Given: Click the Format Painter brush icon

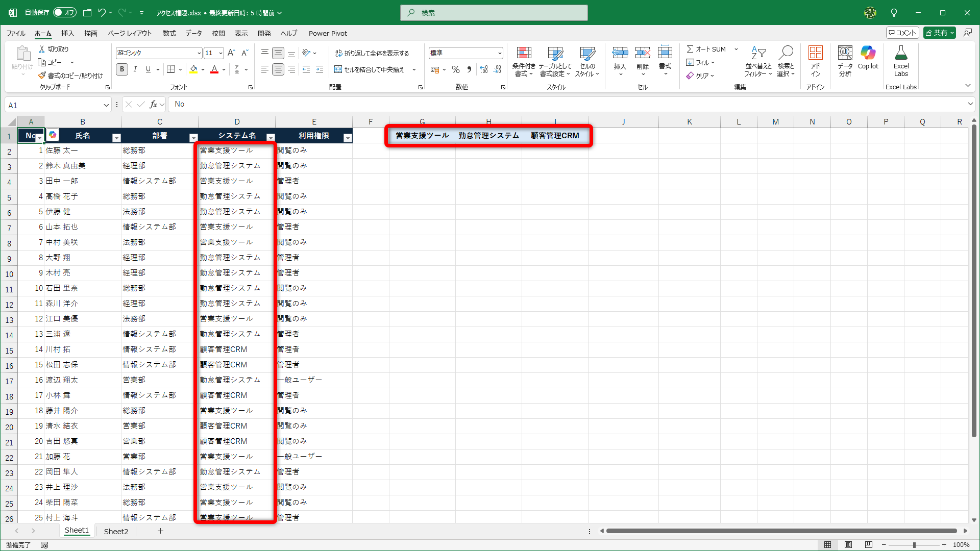Looking at the screenshot, I should pyautogui.click(x=42, y=76).
